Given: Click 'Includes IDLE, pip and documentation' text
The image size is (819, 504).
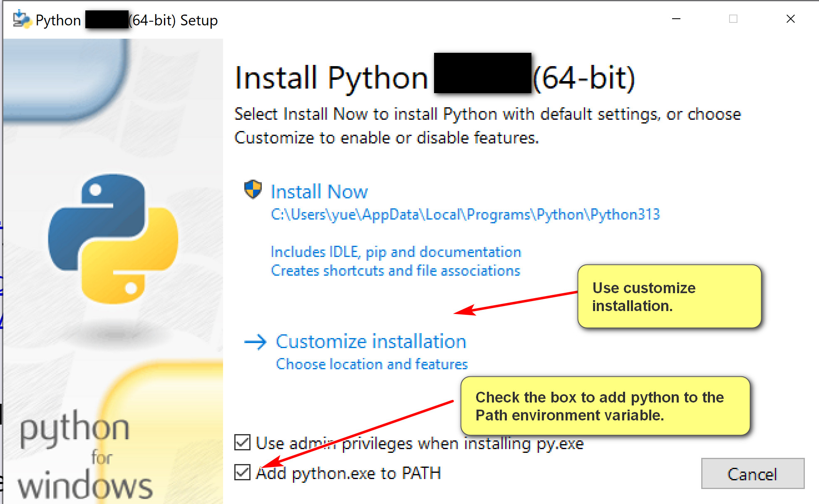Looking at the screenshot, I should (x=395, y=252).
